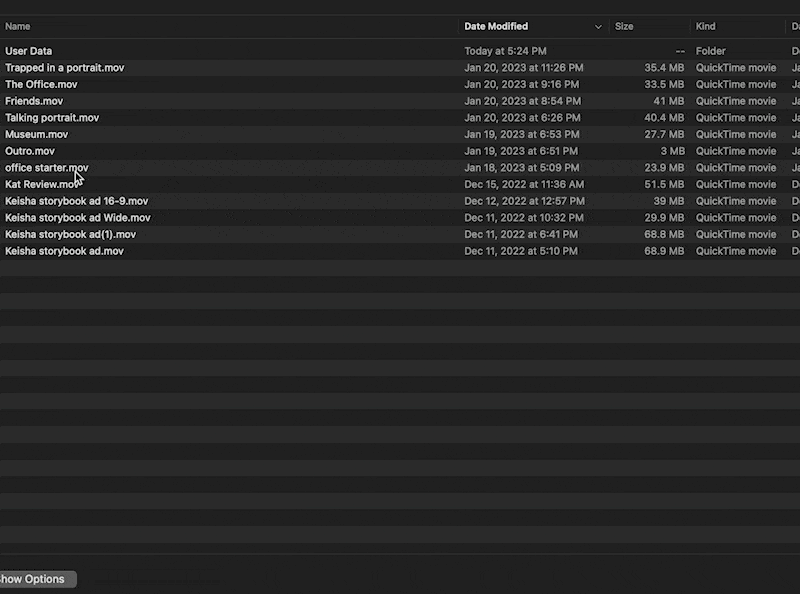
Task: Select Kat Review.mov file
Action: point(43,185)
